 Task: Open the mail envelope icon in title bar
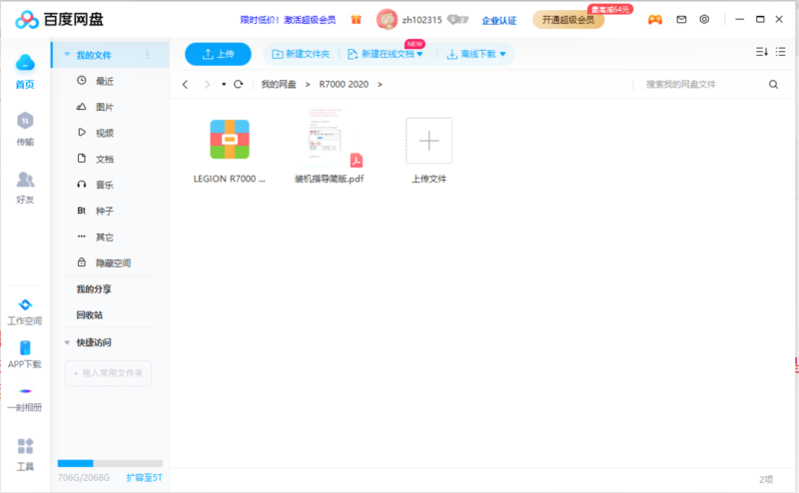(682, 19)
